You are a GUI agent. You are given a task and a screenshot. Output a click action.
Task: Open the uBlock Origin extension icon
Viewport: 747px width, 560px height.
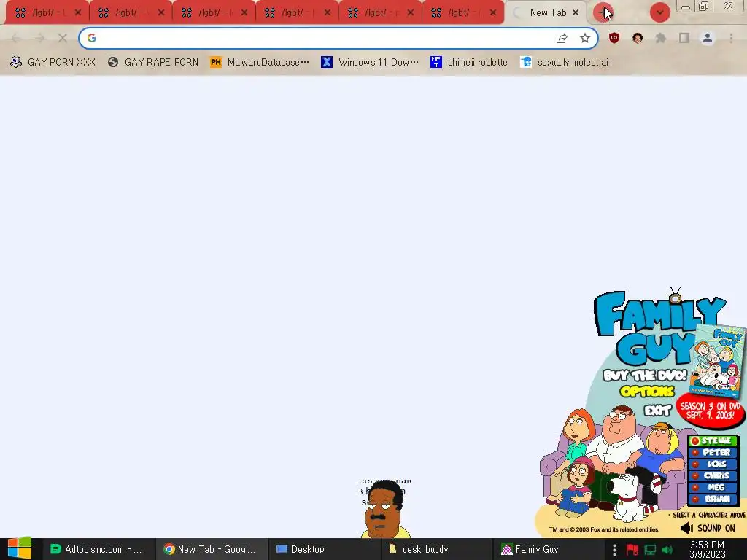[614, 38]
